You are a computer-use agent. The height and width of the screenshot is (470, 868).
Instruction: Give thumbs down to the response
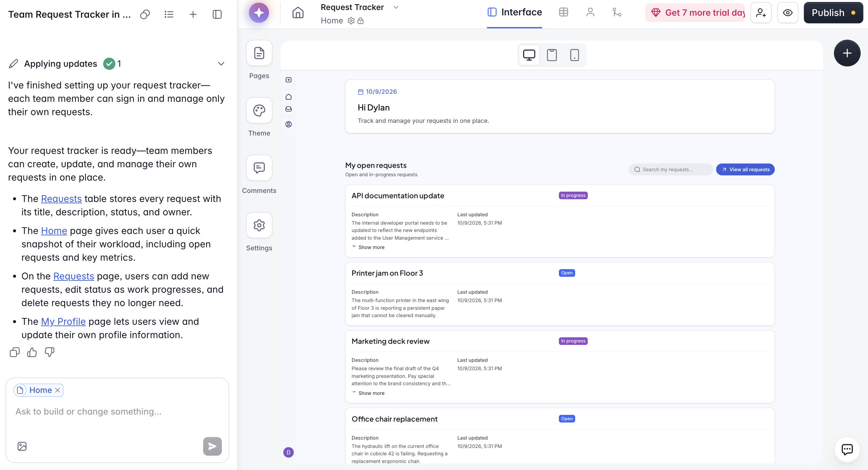49,352
